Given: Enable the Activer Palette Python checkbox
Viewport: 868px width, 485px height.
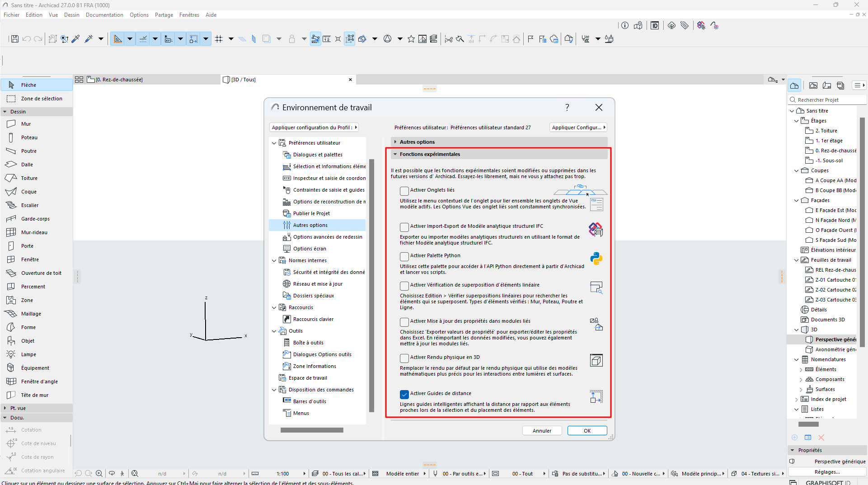Looking at the screenshot, I should pyautogui.click(x=404, y=256).
